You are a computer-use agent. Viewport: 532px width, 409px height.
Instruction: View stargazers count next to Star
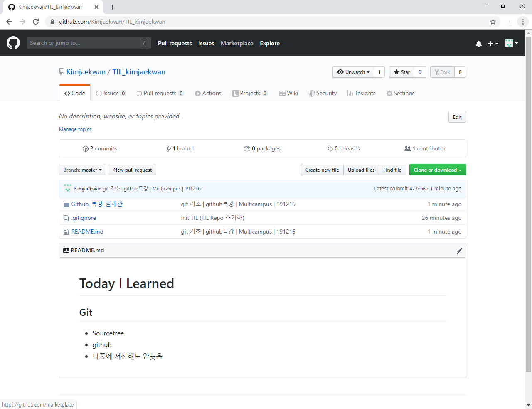click(x=420, y=72)
